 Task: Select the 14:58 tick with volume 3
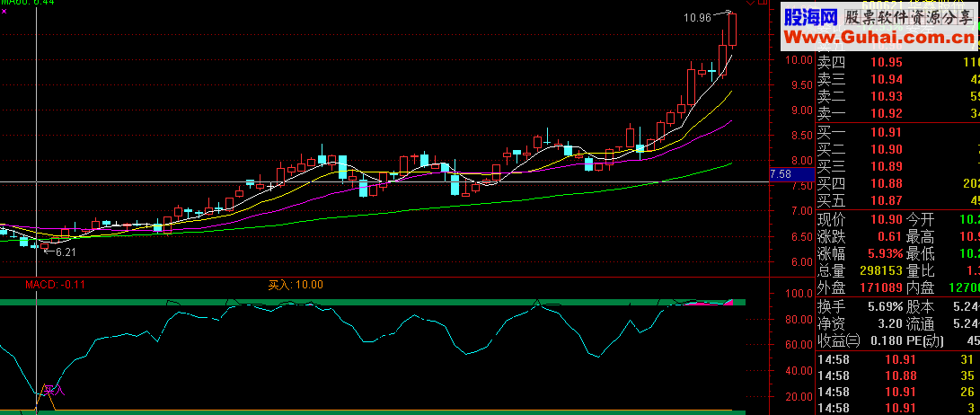tap(898, 408)
